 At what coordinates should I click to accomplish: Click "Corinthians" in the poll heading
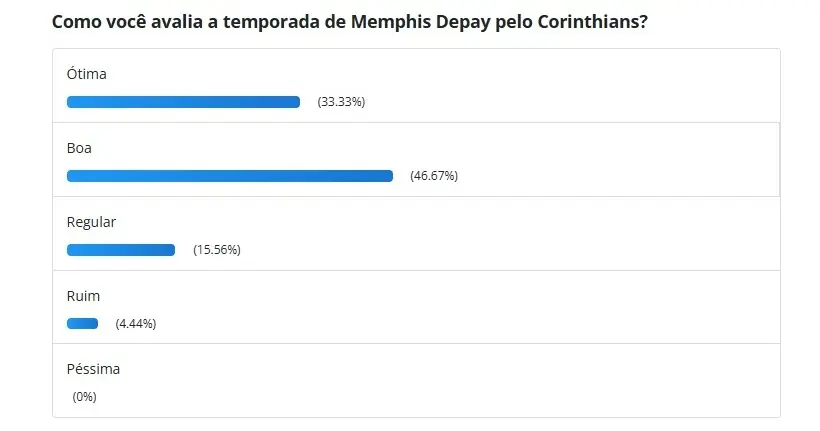click(584, 21)
